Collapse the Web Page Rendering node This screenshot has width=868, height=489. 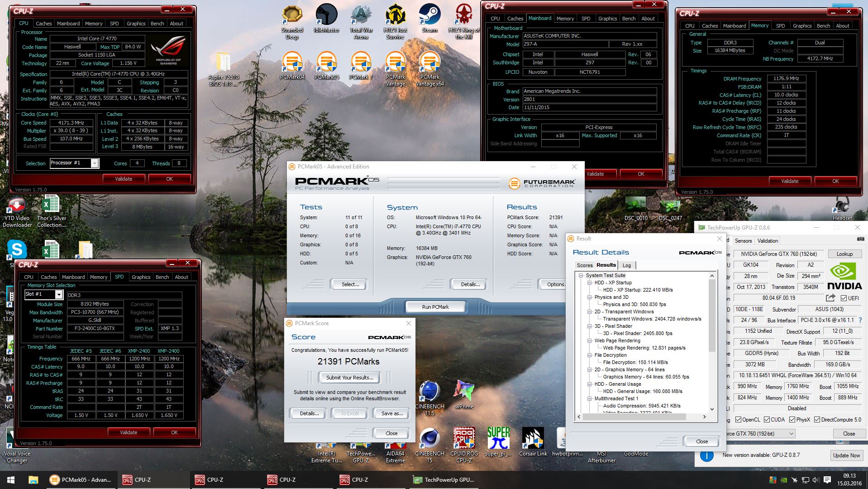pos(590,340)
